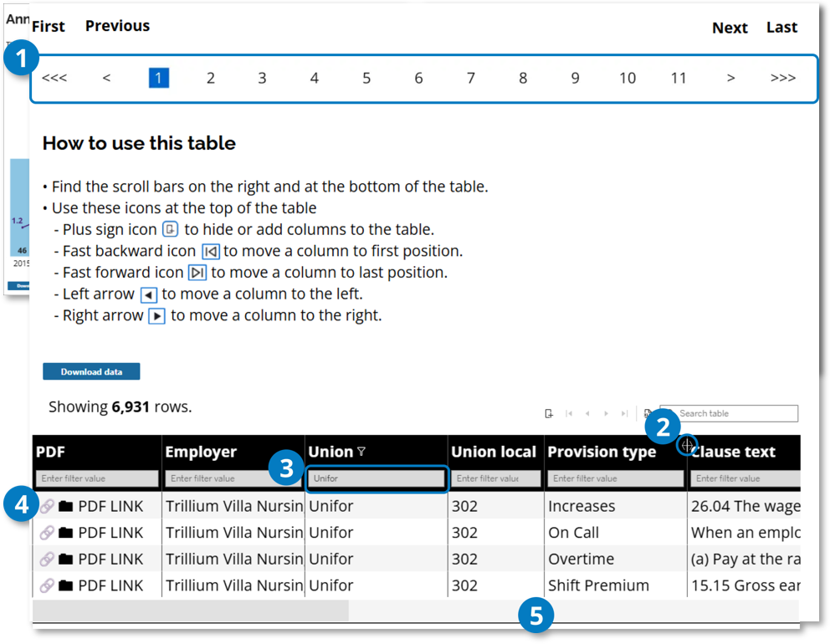Go to page 5
Image resolution: width=830 pixels, height=644 pixels.
click(x=366, y=79)
